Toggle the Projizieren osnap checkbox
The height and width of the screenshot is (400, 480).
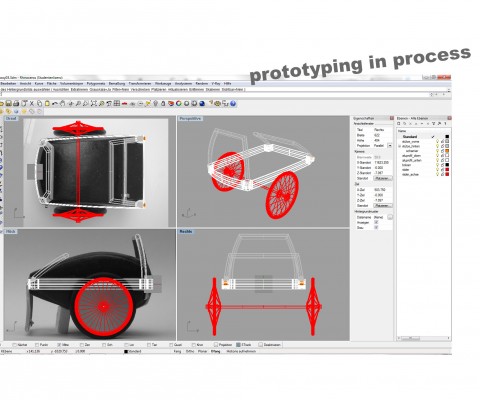coord(216,345)
